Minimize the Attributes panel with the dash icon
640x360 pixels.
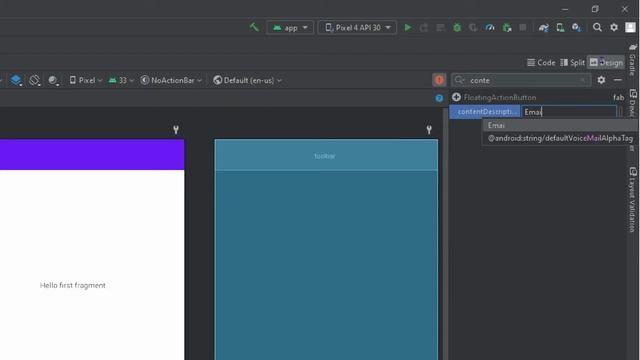(618, 80)
